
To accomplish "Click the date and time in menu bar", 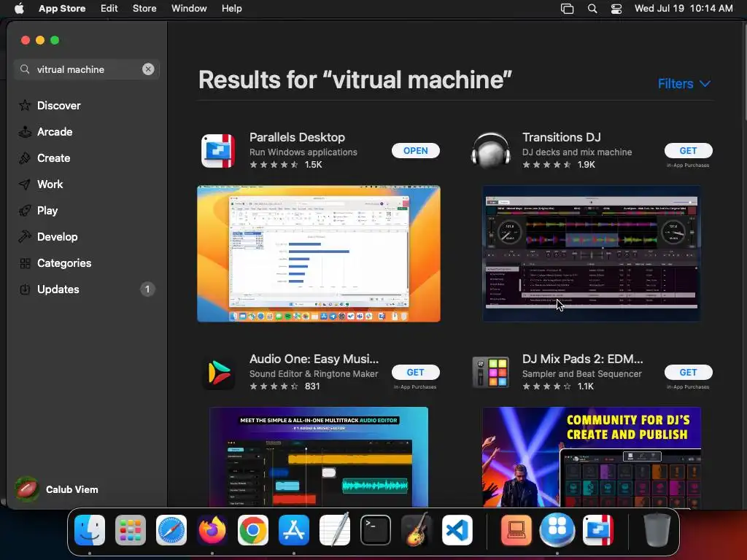I will click(x=684, y=9).
